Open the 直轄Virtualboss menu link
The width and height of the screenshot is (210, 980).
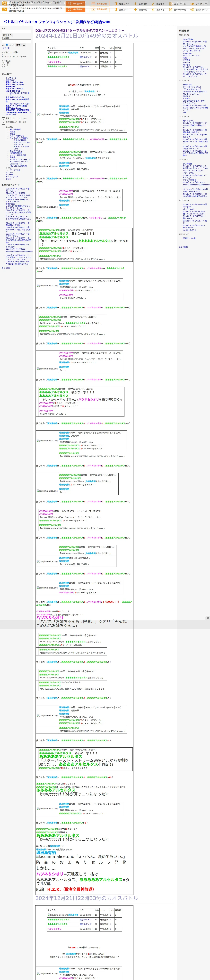pos(13,108)
